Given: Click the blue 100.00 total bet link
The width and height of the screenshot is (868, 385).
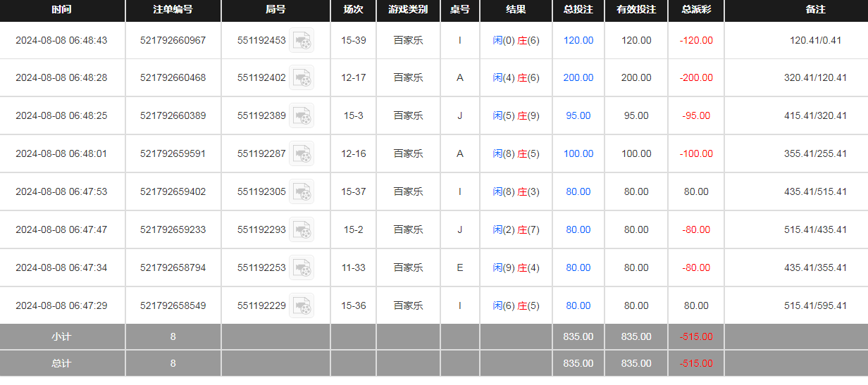Looking at the screenshot, I should [x=578, y=153].
